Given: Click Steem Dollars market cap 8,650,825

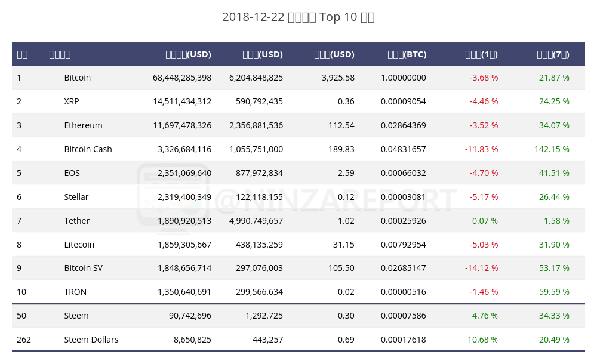Looking at the screenshot, I should coord(192,340).
